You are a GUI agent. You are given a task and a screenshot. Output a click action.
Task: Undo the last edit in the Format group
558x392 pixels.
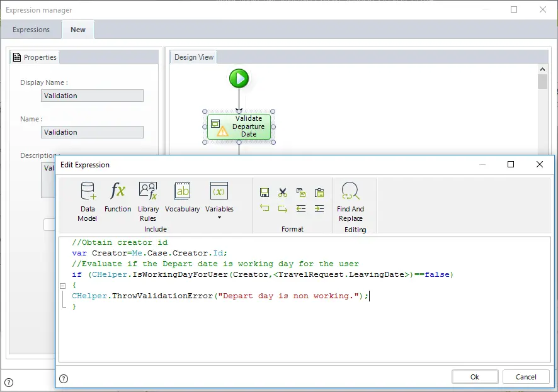(265, 208)
